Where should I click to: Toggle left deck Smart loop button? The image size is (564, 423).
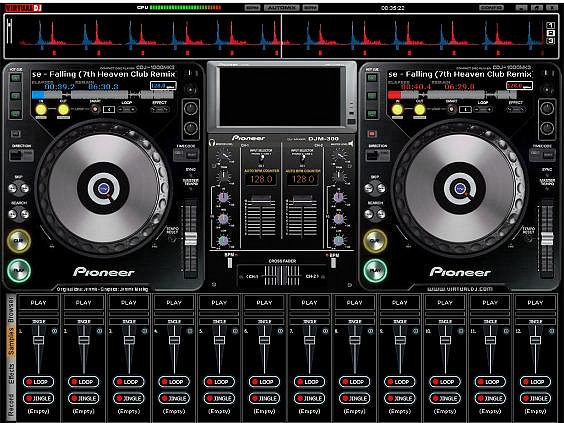point(95,109)
